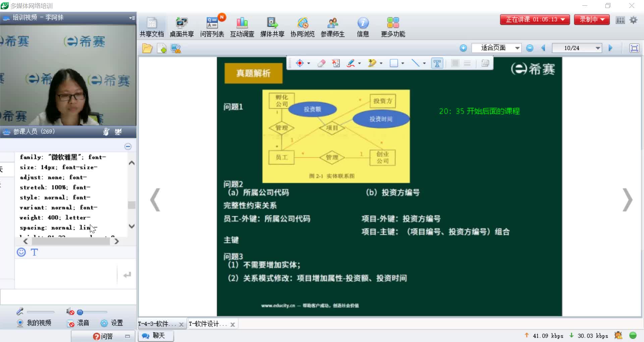Switch the layout grid view icon

(x=620, y=20)
